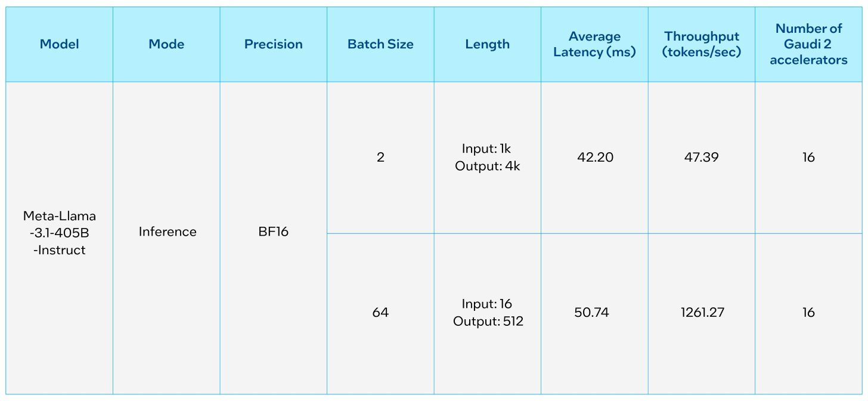Select the Input: 16 Output: 512 cell

point(487,313)
